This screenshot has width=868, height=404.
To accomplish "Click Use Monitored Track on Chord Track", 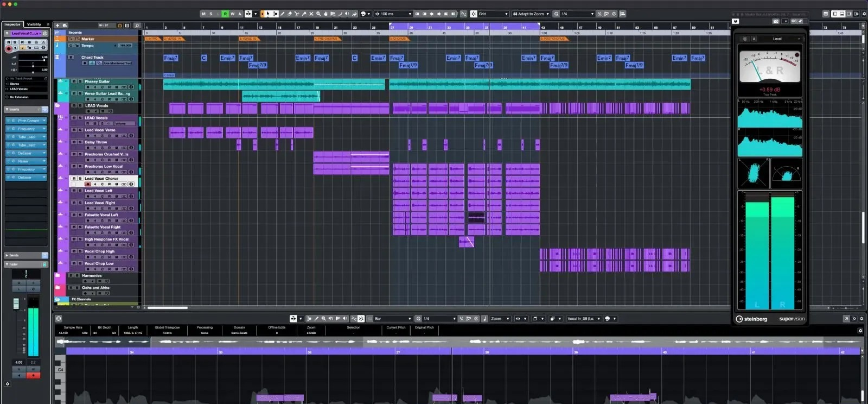I will 118,63.
